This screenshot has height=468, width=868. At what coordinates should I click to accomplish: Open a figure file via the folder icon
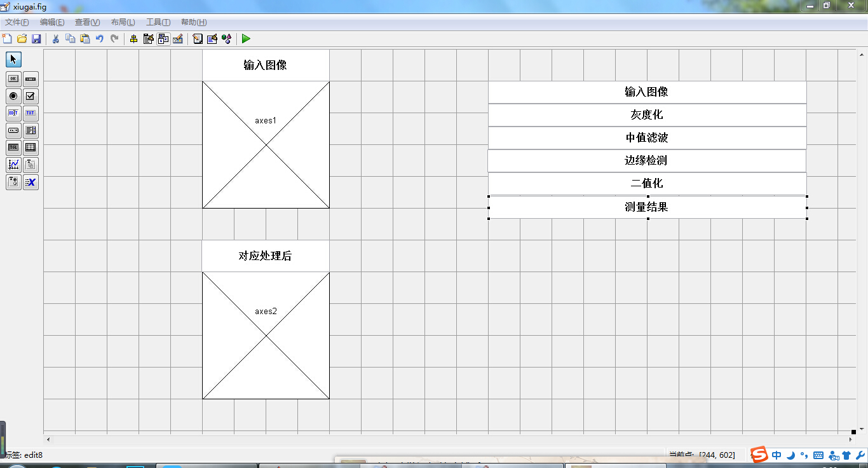pyautogui.click(x=22, y=39)
